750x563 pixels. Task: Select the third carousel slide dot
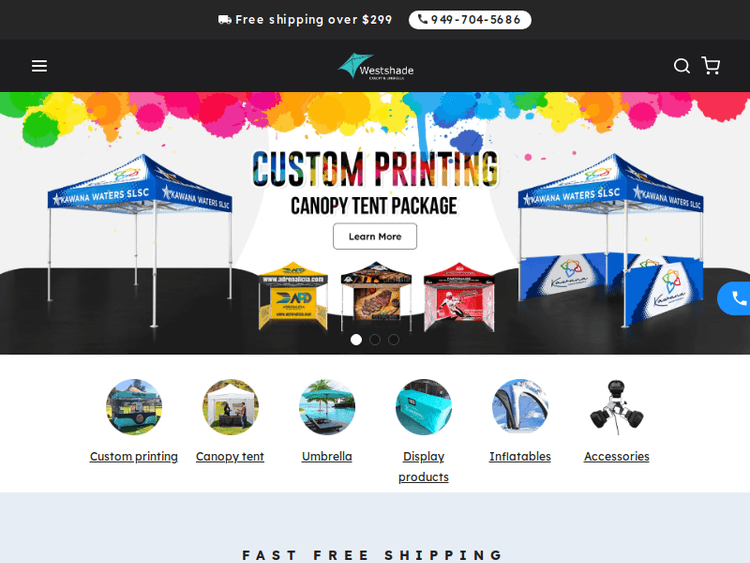pos(394,340)
